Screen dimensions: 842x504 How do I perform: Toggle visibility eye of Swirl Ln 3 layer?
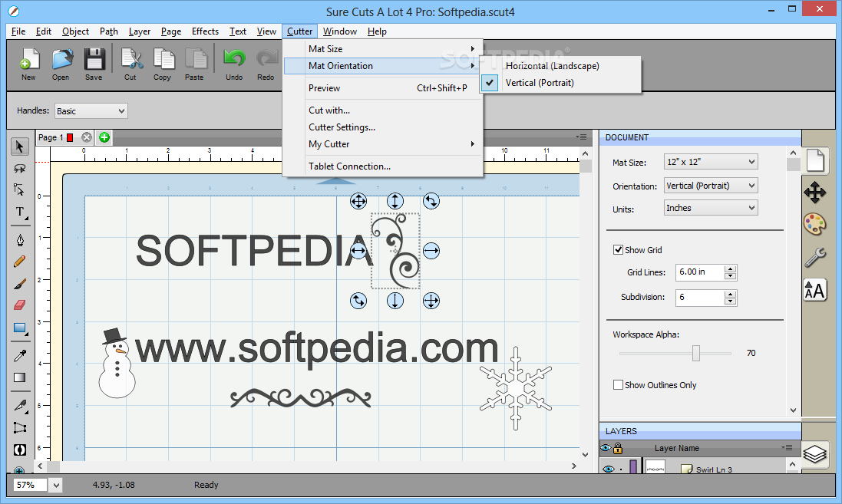608,469
